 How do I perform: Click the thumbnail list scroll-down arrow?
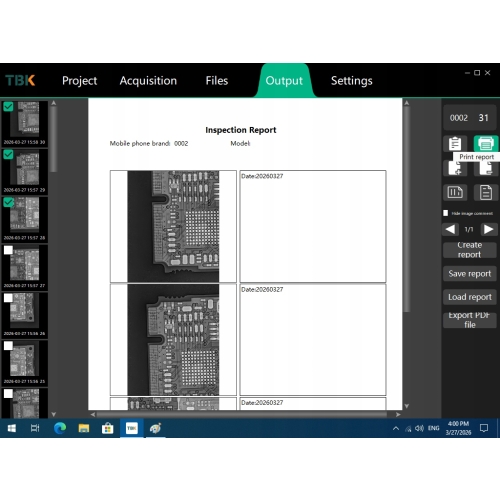tap(53, 414)
